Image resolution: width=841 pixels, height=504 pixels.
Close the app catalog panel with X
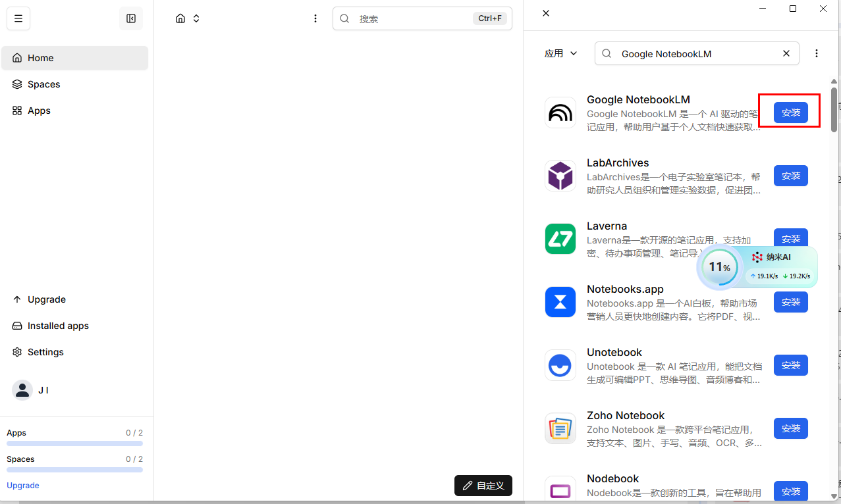[546, 13]
